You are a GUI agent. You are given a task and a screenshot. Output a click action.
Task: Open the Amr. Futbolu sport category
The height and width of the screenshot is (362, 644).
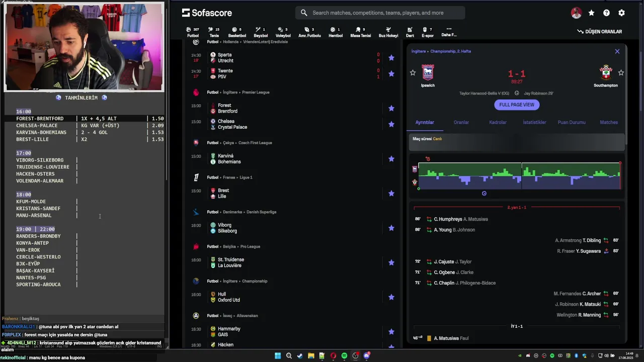[309, 32]
